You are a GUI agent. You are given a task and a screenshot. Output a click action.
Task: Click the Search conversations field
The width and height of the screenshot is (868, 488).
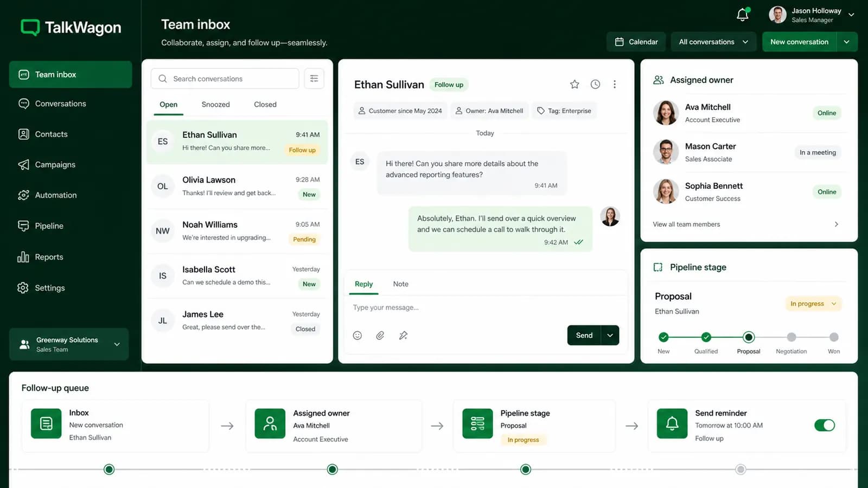[225, 79]
